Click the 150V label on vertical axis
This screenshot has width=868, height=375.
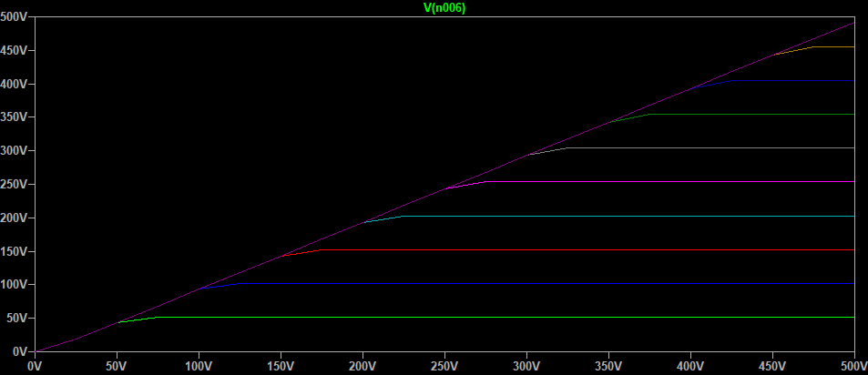[x=14, y=251]
